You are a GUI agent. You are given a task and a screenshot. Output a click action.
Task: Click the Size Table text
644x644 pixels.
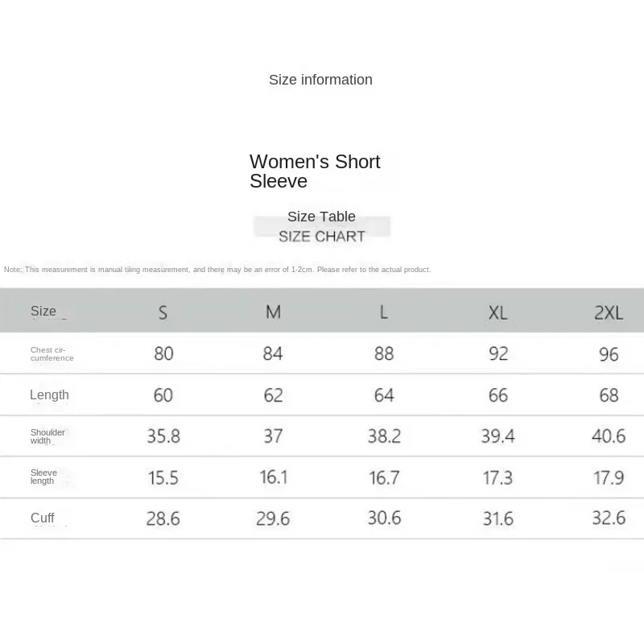coord(321,217)
